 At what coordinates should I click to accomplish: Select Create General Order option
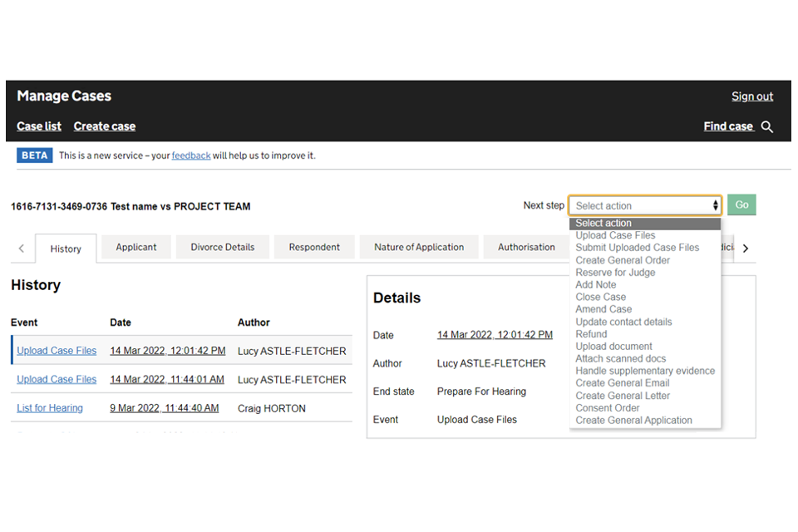click(623, 260)
